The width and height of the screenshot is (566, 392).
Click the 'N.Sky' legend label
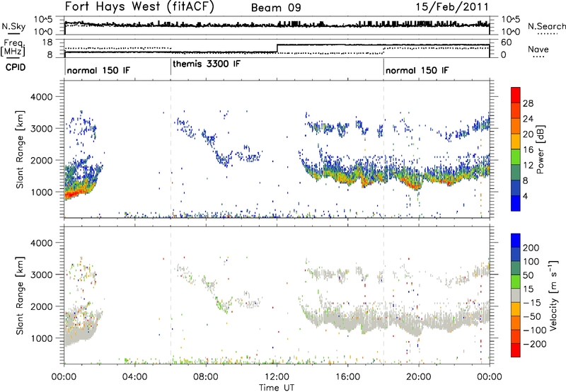13,26
